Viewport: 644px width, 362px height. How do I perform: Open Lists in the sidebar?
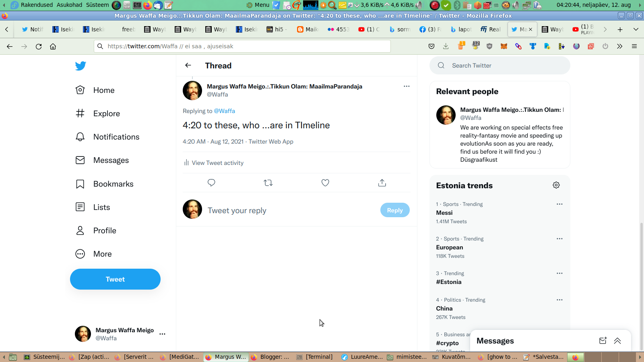coord(93,207)
